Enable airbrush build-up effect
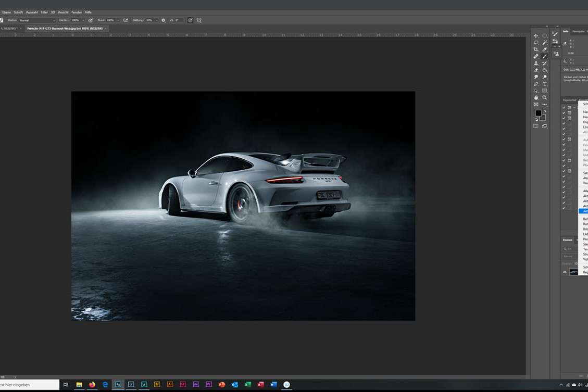588x392 pixels. (126, 20)
